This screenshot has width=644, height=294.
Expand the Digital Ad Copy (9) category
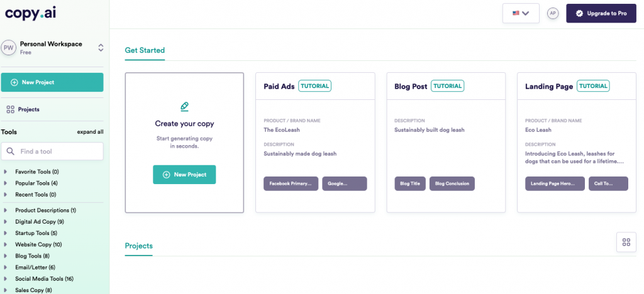6,222
